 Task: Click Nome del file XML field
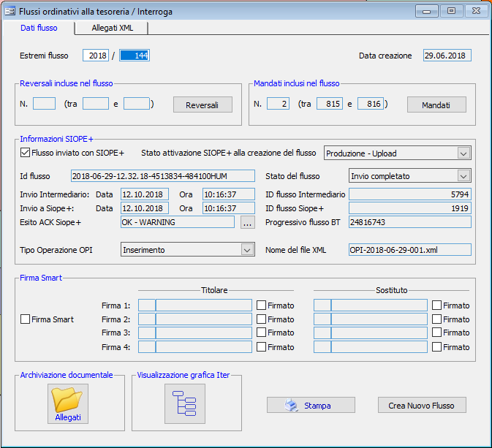410,250
